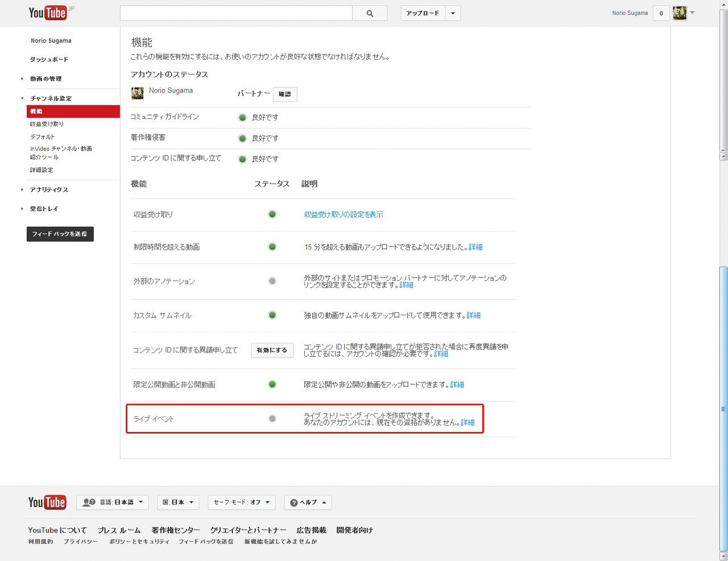The image size is (728, 561).
Task: Focus the YouTube search field
Action: pyautogui.click(x=236, y=13)
